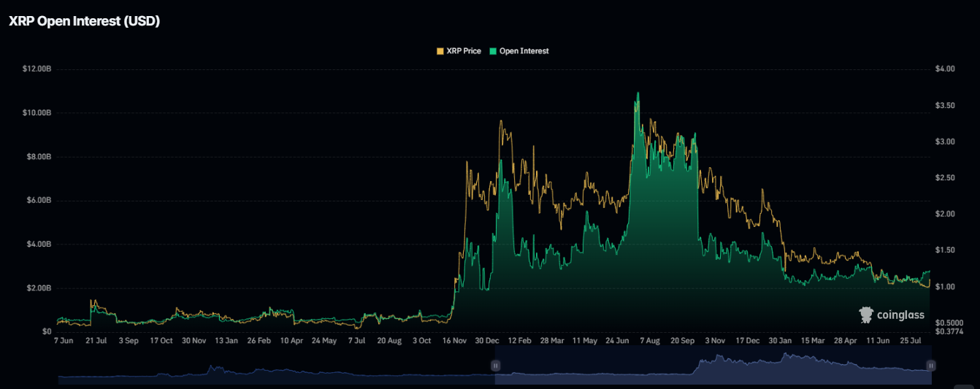
Task: Click the $4.00 price axis label
Action: (x=945, y=69)
